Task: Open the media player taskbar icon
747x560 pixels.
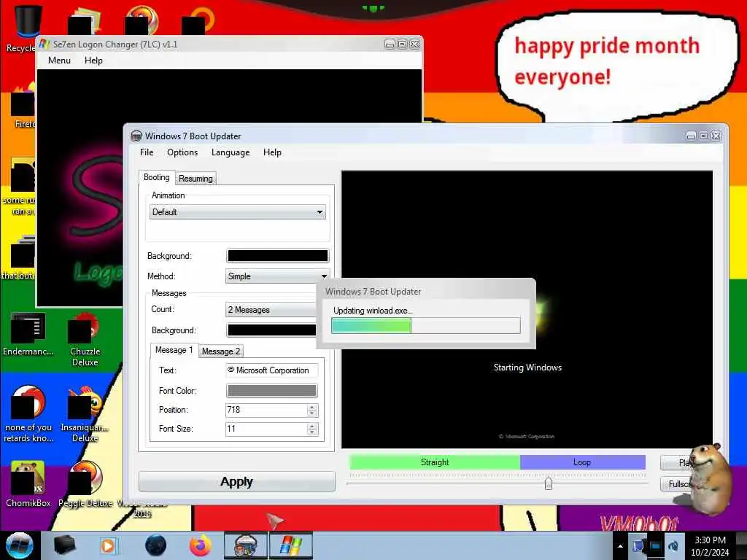Action: point(108,545)
